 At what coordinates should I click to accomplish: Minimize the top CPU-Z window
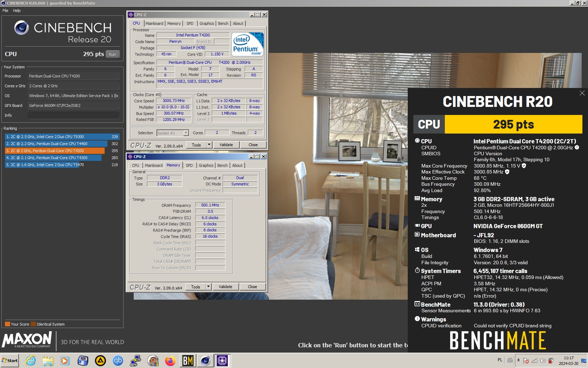(x=252, y=15)
